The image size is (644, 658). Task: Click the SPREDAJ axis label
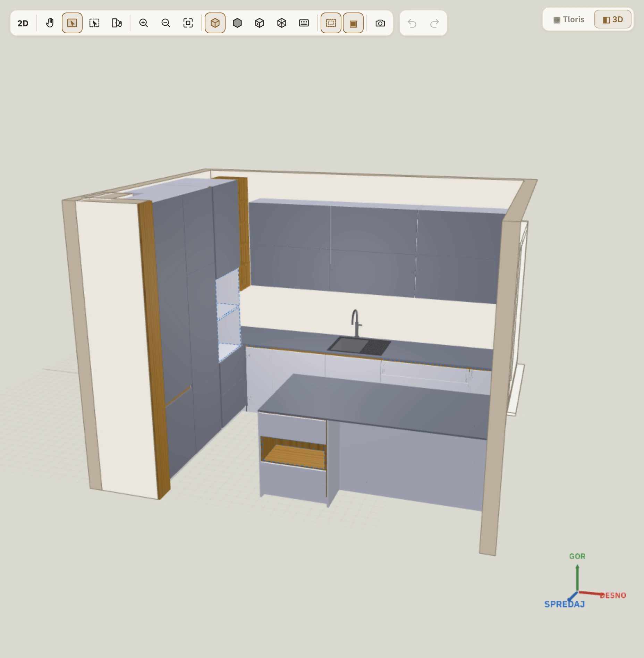tap(565, 604)
